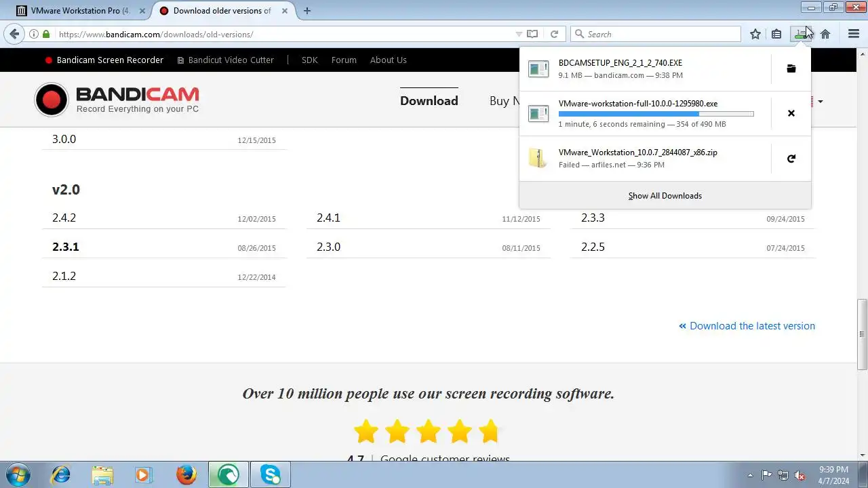Click the green padlock security icon
The height and width of the screenshot is (488, 868).
[x=46, y=34]
